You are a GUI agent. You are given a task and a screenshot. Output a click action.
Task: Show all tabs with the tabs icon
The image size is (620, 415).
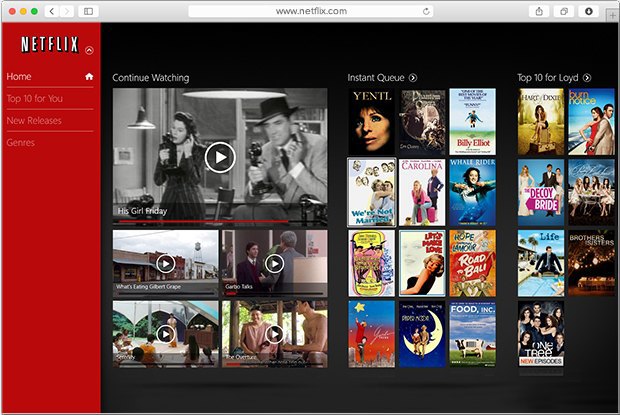pos(564,11)
